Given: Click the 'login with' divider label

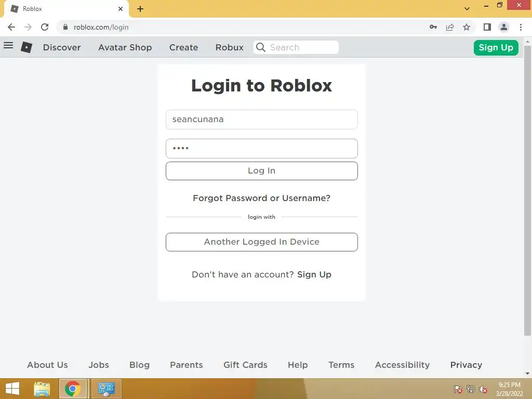Looking at the screenshot, I should pos(262,217).
